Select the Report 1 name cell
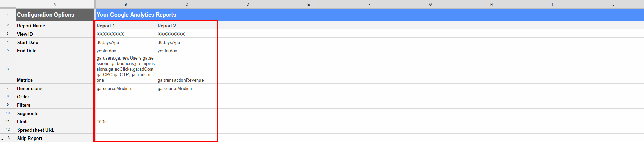This screenshot has width=644, height=142. point(126,26)
